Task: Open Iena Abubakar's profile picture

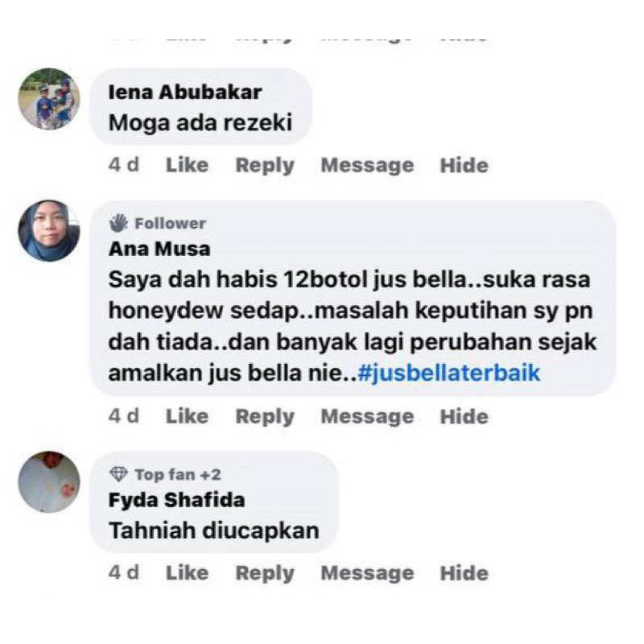Action: coord(49,99)
